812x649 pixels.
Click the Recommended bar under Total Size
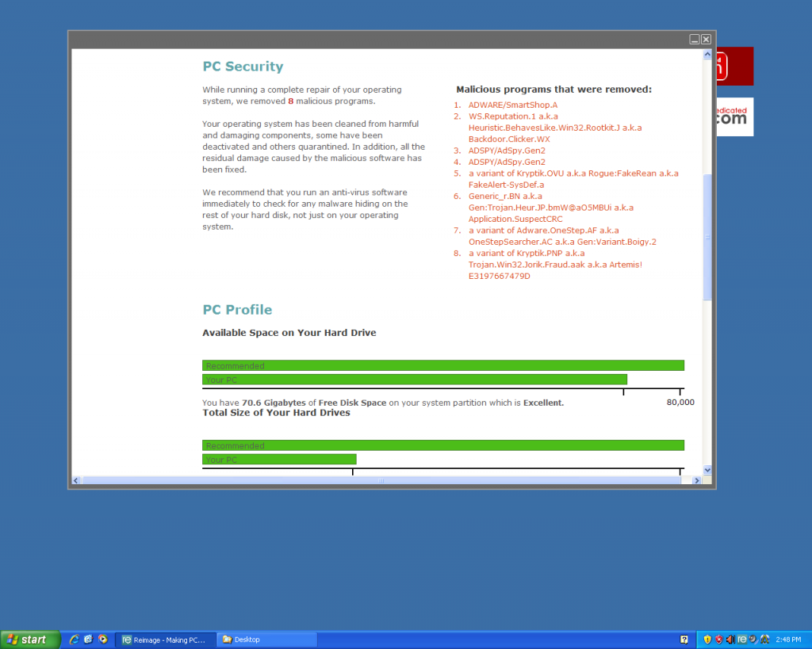tap(443, 445)
